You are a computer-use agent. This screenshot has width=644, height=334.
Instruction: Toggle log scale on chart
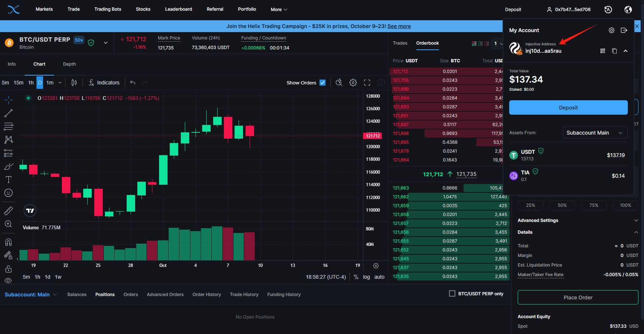click(x=366, y=277)
